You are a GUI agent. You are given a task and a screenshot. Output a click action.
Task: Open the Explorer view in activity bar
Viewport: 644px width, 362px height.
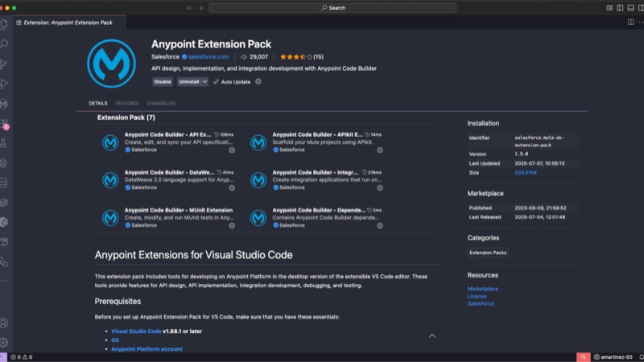[4, 24]
